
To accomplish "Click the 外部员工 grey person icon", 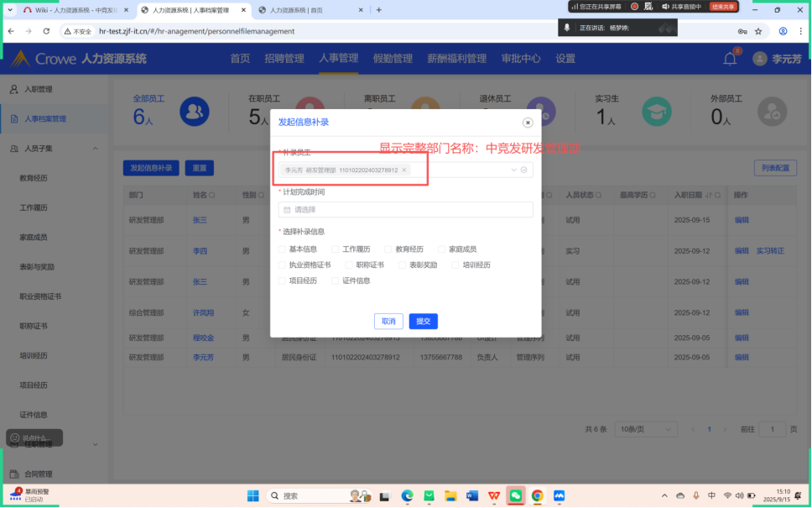I will pyautogui.click(x=772, y=112).
